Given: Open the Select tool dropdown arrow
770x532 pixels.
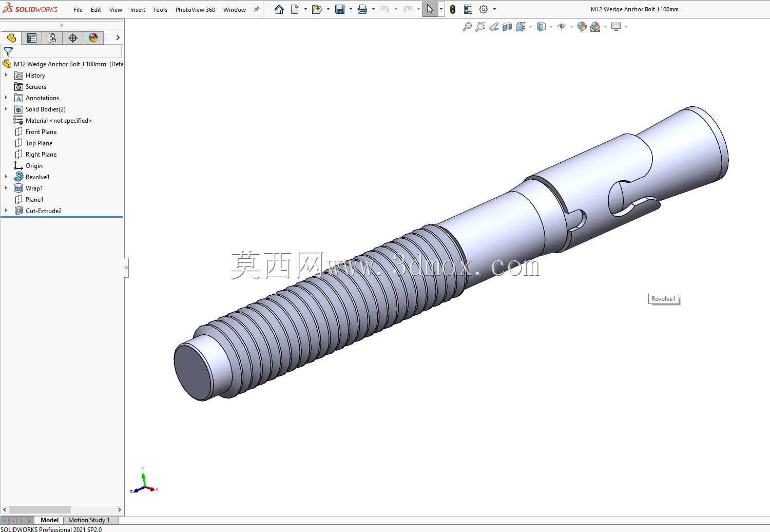Looking at the screenshot, I should (441, 9).
